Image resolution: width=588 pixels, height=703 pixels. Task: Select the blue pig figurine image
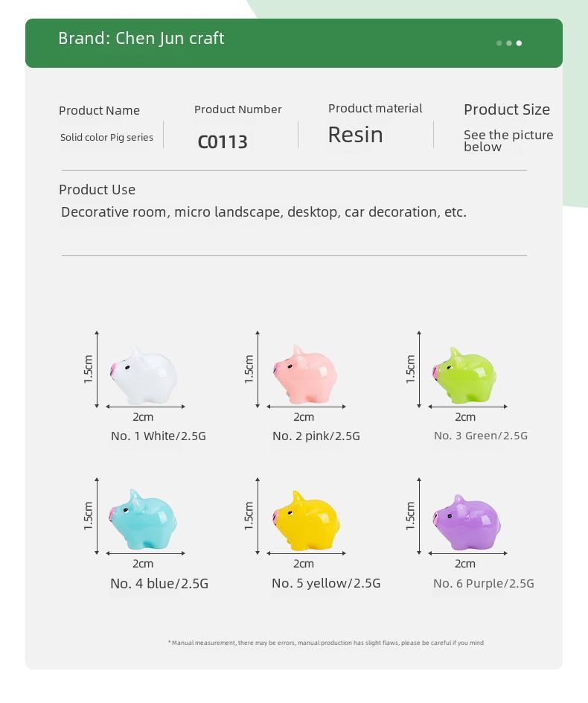coord(143,519)
